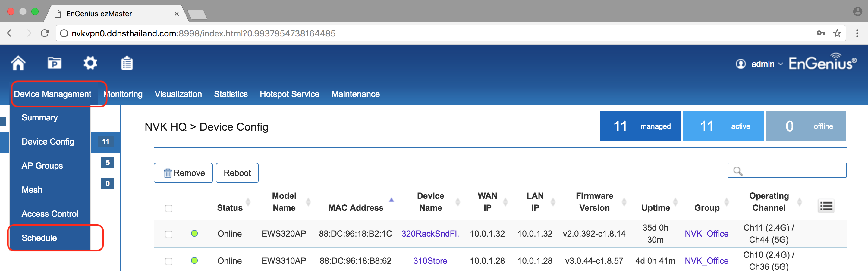Click the 5 badge beside AP Groups
The image size is (868, 271).
coord(108,163)
